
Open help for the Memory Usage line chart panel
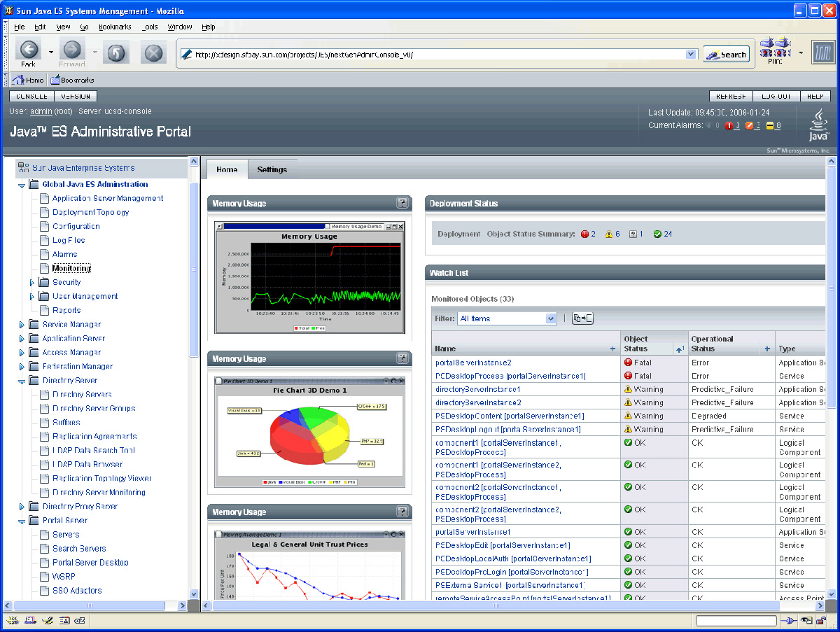(x=402, y=203)
